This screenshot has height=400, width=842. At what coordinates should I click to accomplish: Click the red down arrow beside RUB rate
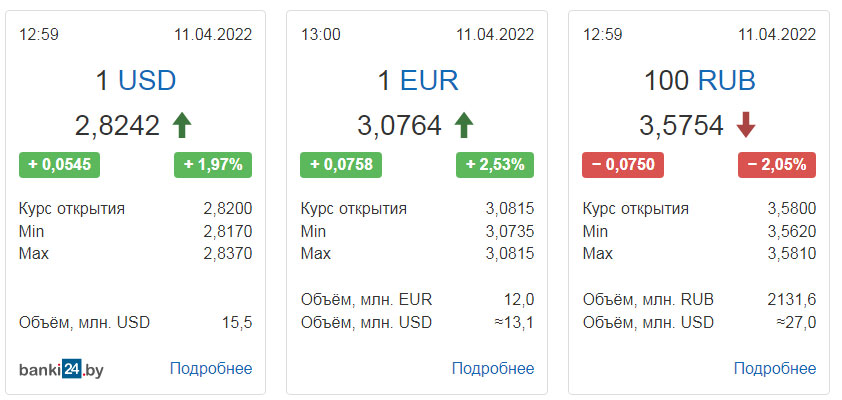(746, 126)
